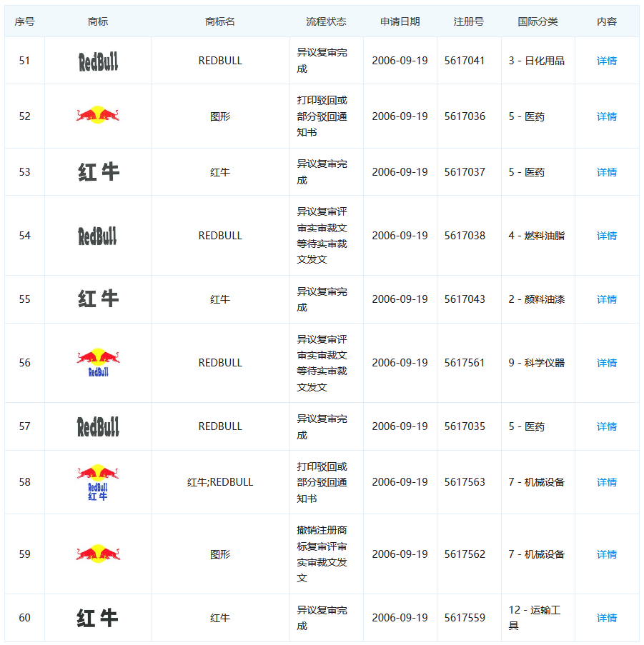The width and height of the screenshot is (644, 645).
Task: Click the 红牛 trademark image in row 53
Action: tap(99, 172)
